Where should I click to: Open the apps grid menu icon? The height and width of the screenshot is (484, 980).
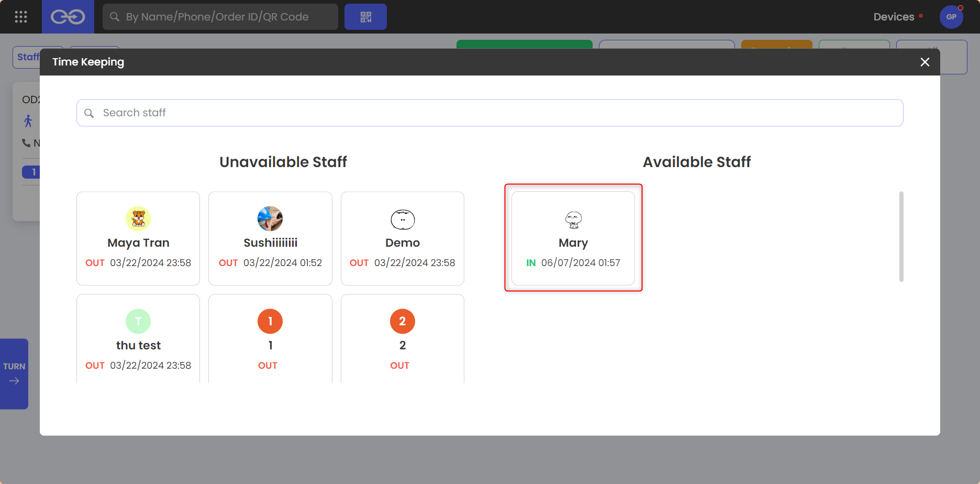pyautogui.click(x=21, y=17)
